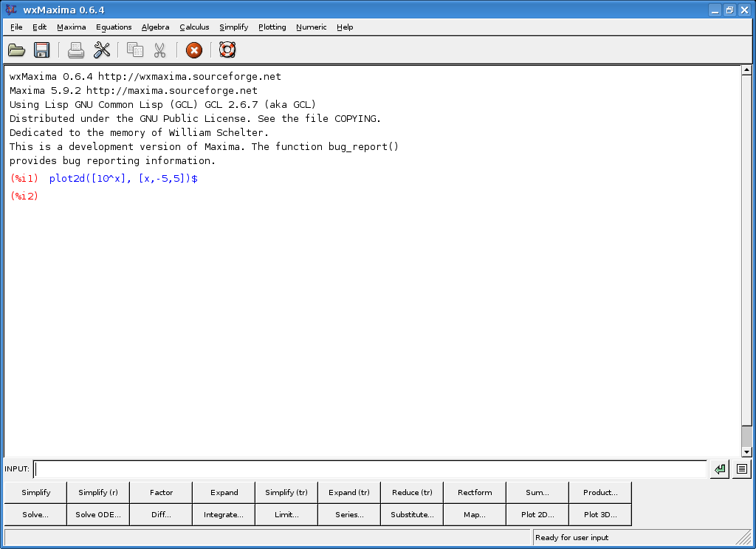
Task: Click the Substitute... button
Action: coord(412,515)
